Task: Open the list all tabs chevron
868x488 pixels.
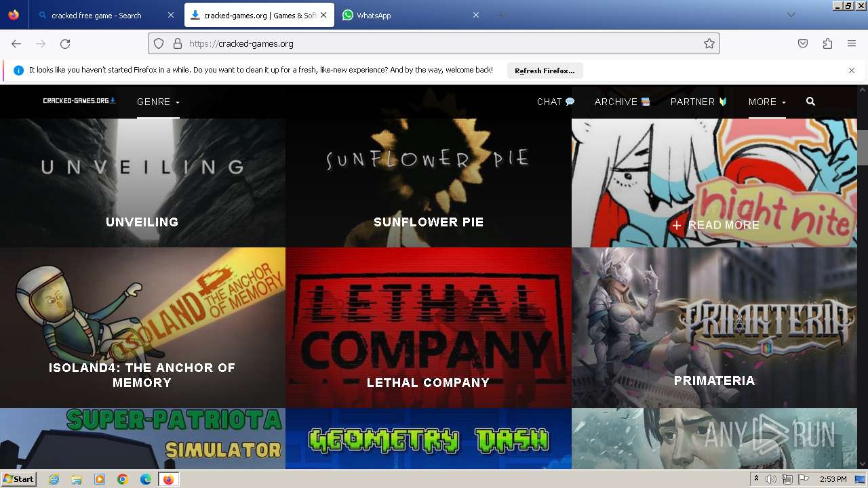Action: tap(791, 15)
